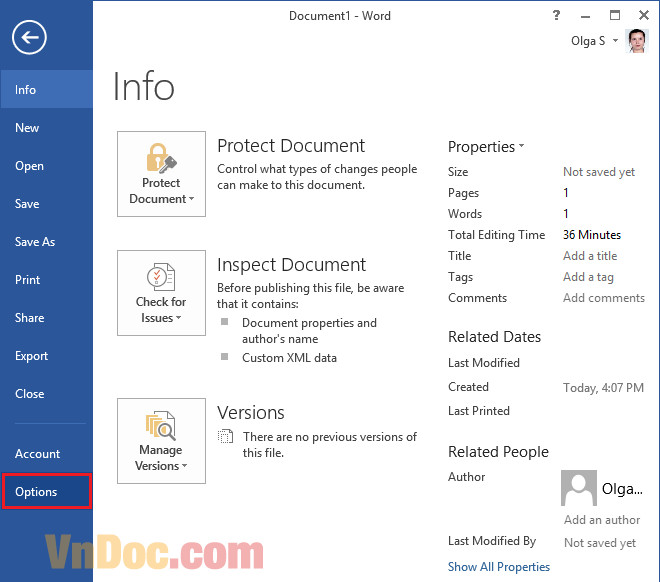Click the Add a title field
The image size is (660, 582).
[x=590, y=256]
